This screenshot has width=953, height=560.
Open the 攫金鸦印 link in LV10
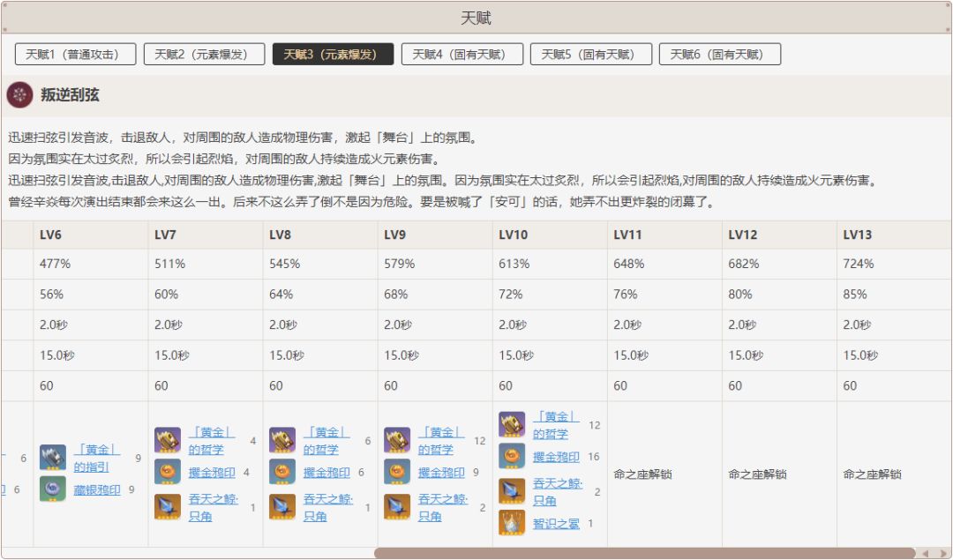point(557,457)
